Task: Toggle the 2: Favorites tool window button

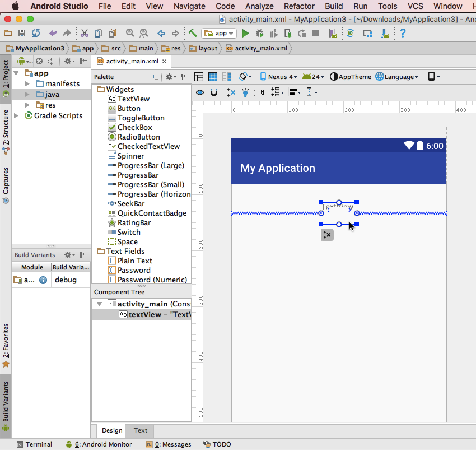Action: pos(6,345)
